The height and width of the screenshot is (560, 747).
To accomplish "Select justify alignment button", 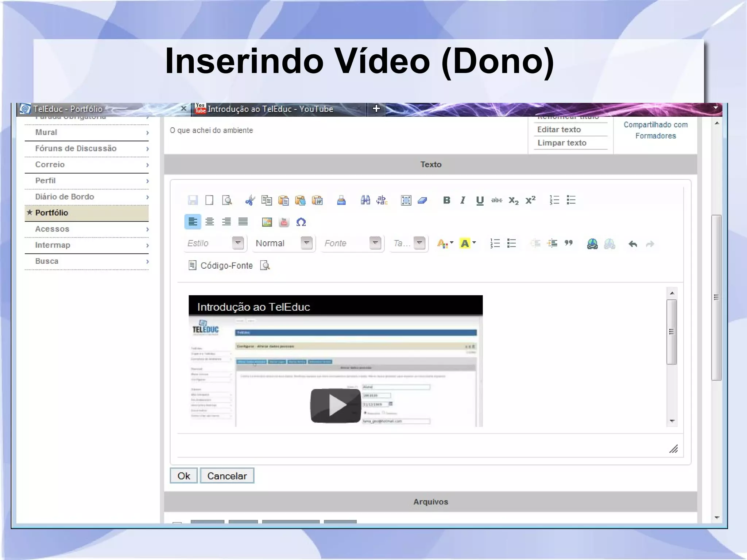I will (x=243, y=222).
